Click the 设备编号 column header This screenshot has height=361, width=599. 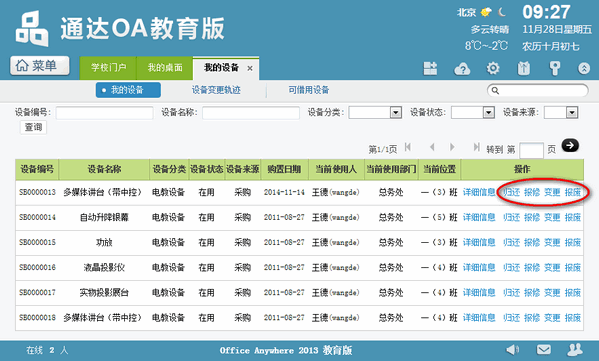[x=37, y=169]
